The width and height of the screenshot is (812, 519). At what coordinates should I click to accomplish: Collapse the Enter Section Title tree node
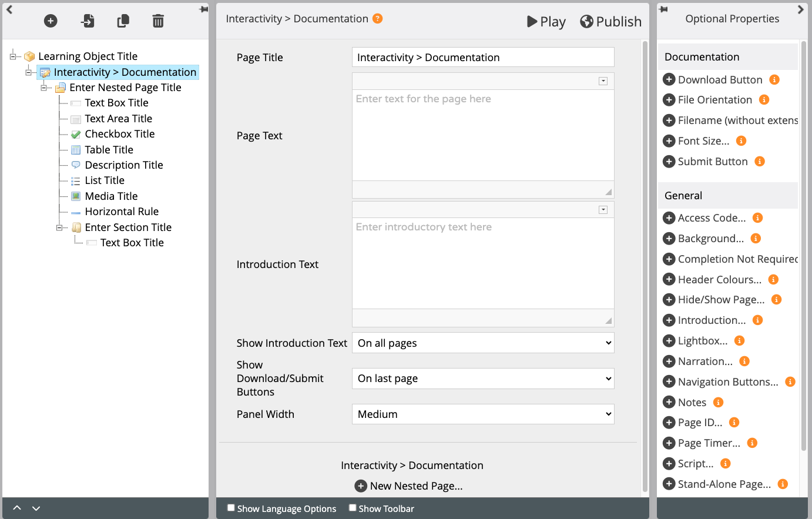click(x=59, y=227)
